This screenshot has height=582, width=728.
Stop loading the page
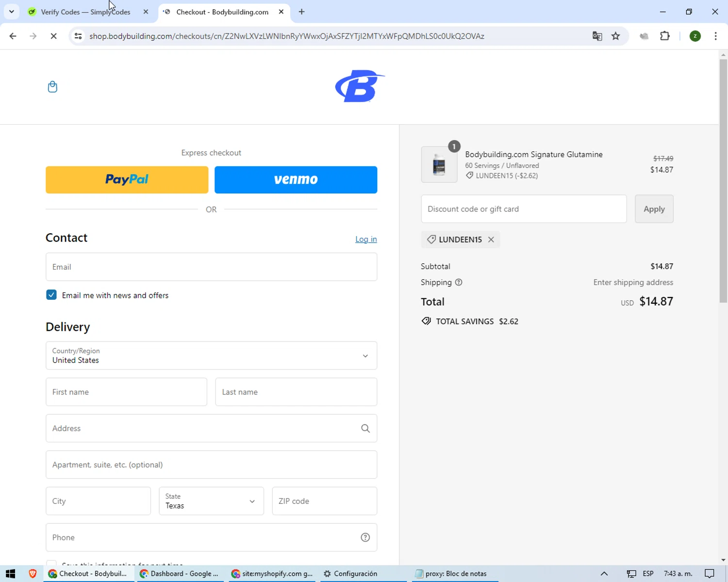pos(53,36)
